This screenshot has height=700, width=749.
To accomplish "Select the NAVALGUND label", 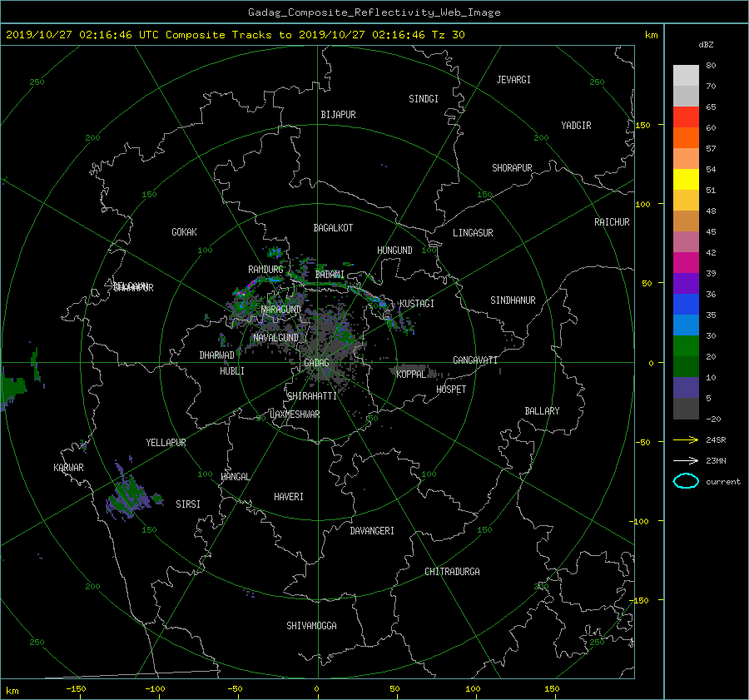I will [x=275, y=338].
